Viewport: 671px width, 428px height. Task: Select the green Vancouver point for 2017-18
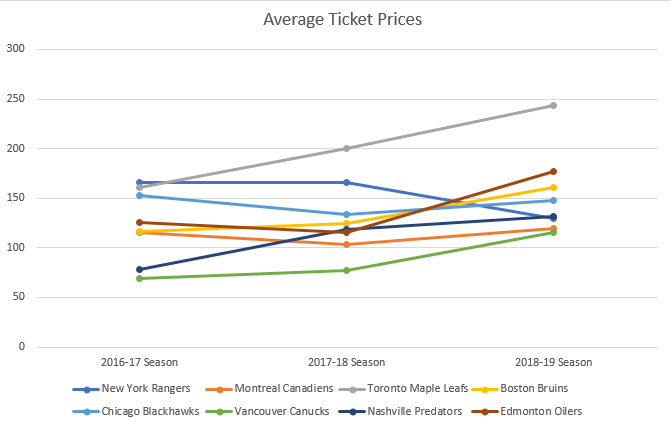pos(346,270)
